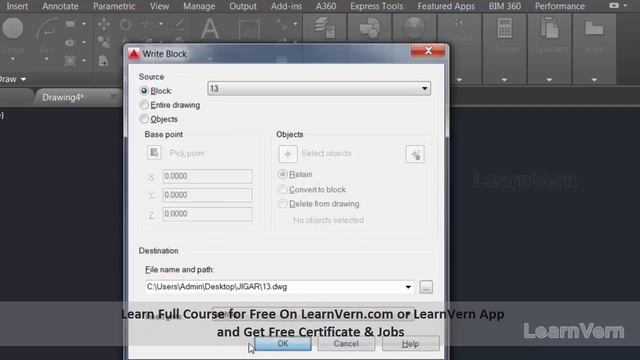Click the Clipboard paste icon

549,29
